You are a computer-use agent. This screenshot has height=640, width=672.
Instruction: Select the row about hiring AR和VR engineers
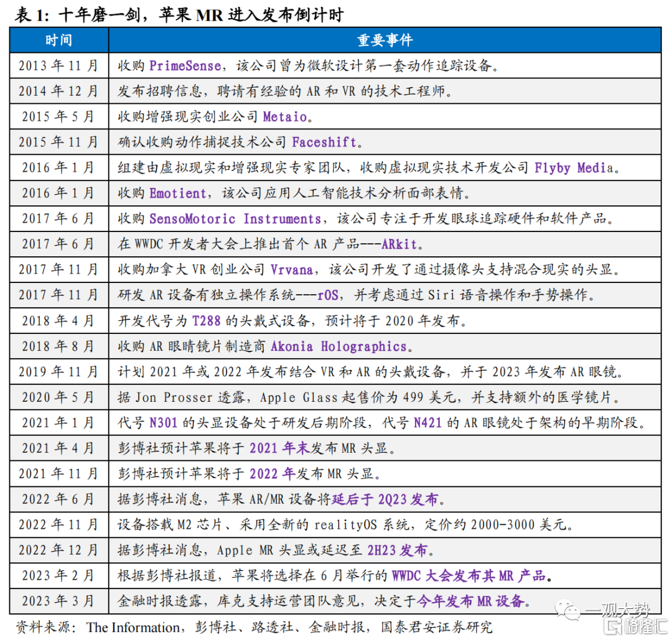point(335,91)
